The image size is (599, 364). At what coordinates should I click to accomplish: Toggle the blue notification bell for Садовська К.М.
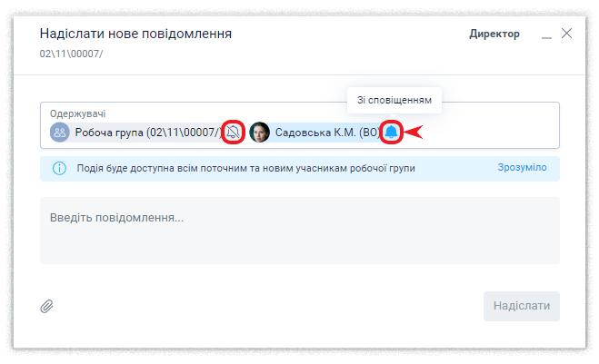coord(392,133)
